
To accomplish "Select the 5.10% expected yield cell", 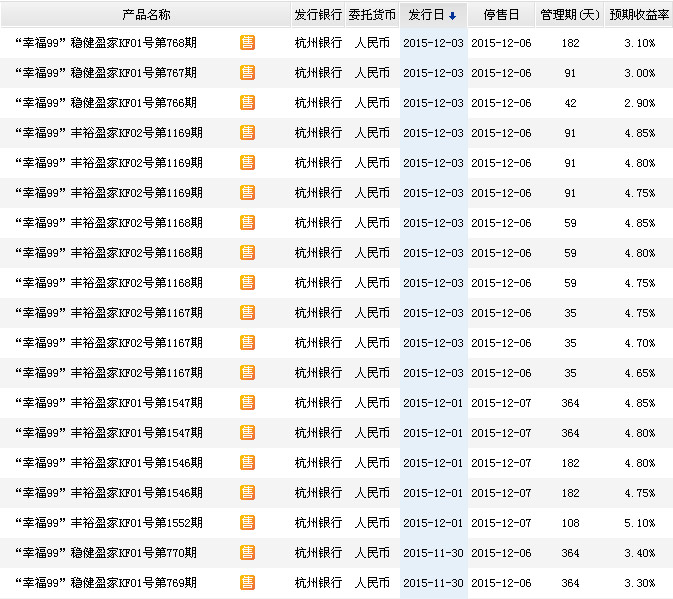I will (x=640, y=523).
